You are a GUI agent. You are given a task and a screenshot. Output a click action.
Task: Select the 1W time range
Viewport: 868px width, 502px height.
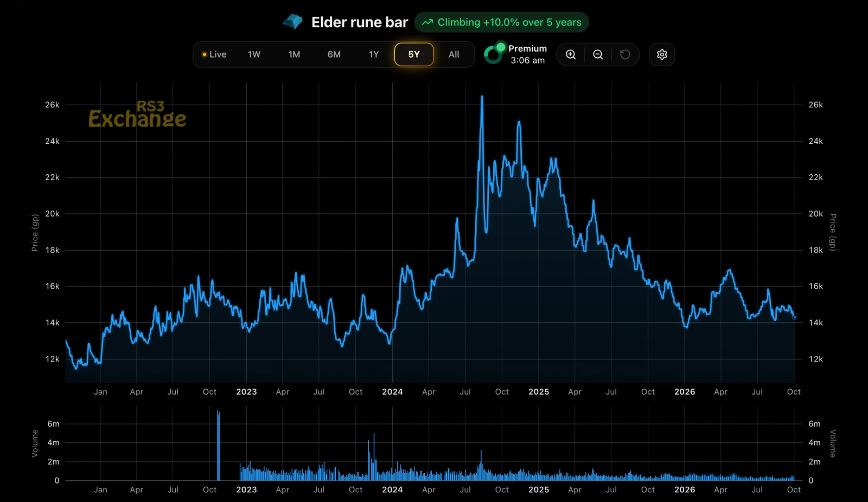click(x=254, y=54)
